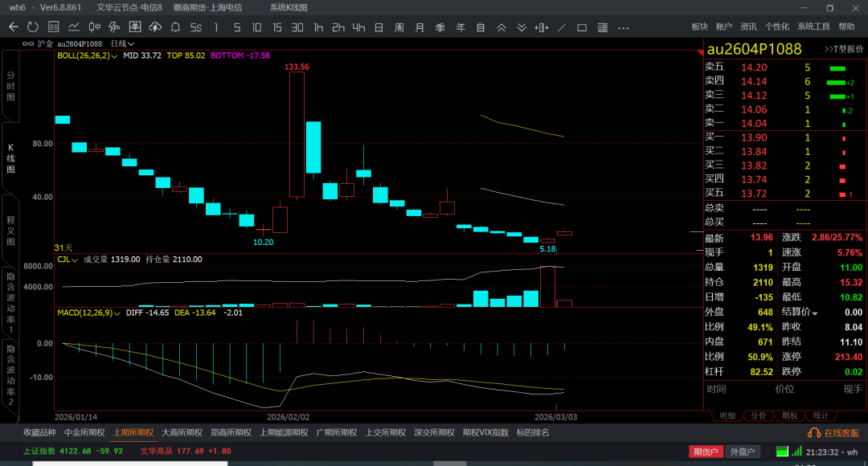This screenshot has height=466, width=868.
Task: Refresh the chart with the circular arrow icon
Action: (32, 27)
